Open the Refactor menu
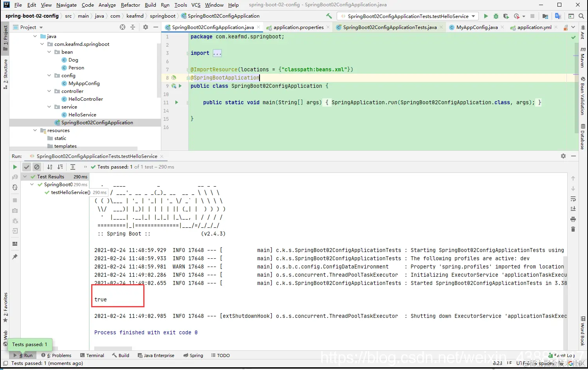Viewport: 588px width, 370px height. tap(130, 5)
